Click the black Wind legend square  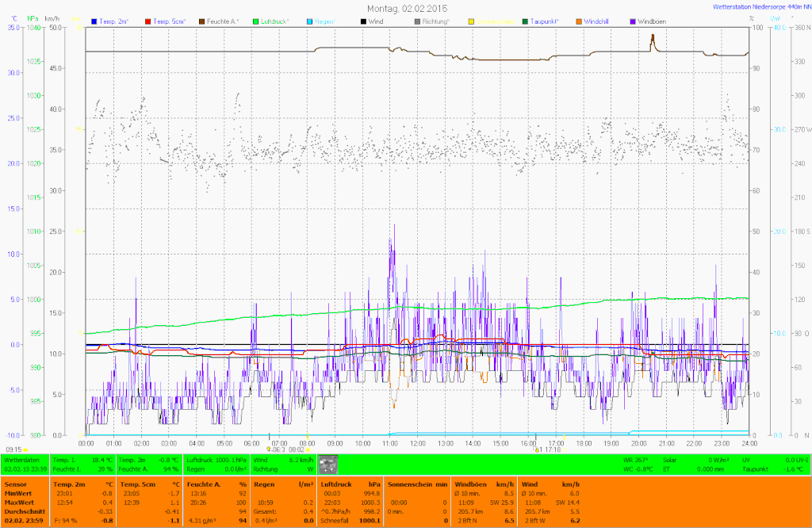pos(364,21)
